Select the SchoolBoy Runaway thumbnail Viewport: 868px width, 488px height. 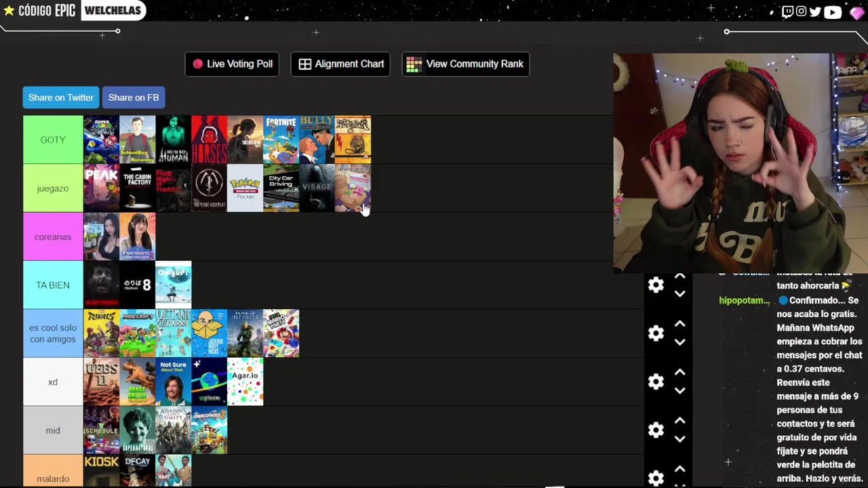[x=137, y=140]
